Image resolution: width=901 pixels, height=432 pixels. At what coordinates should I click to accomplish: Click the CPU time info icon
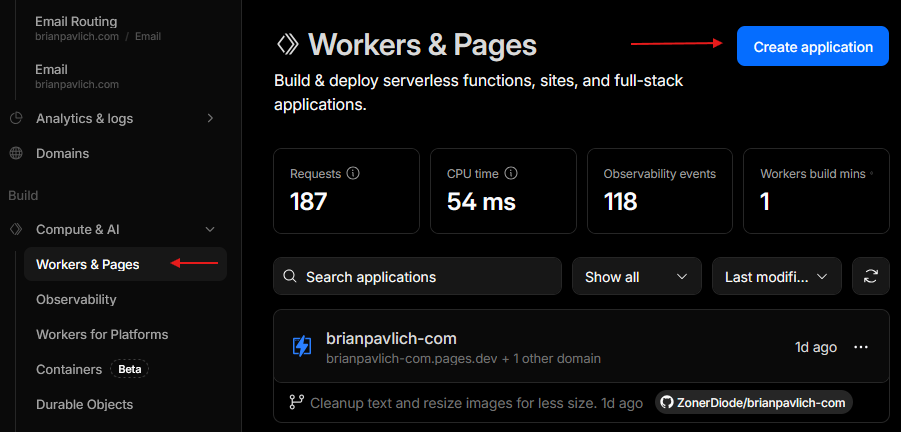[511, 173]
